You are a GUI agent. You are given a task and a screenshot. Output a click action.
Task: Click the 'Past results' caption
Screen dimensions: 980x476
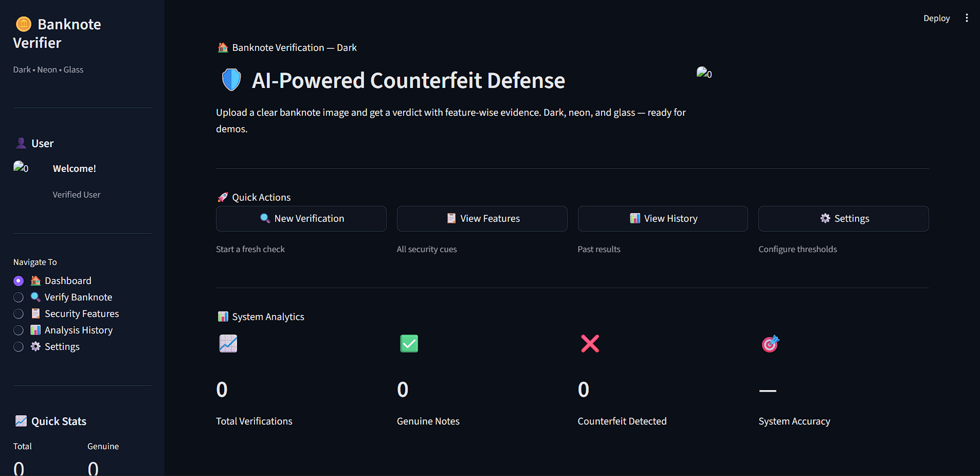coord(599,249)
